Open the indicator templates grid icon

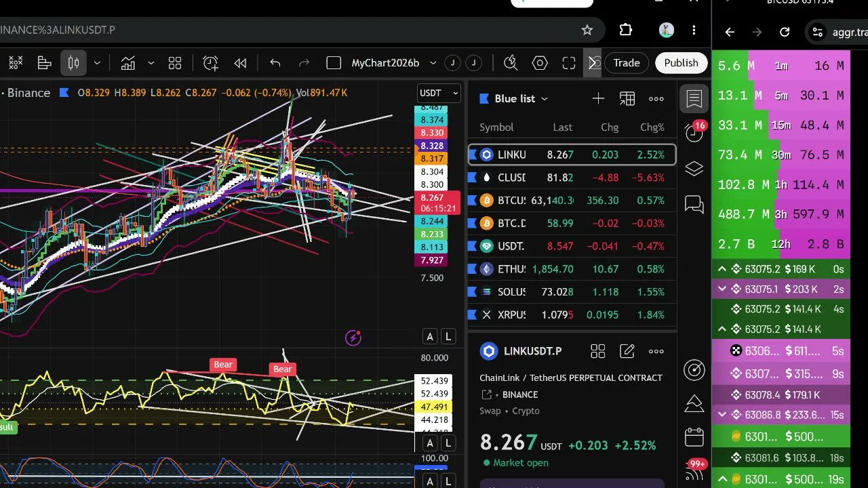coord(175,63)
